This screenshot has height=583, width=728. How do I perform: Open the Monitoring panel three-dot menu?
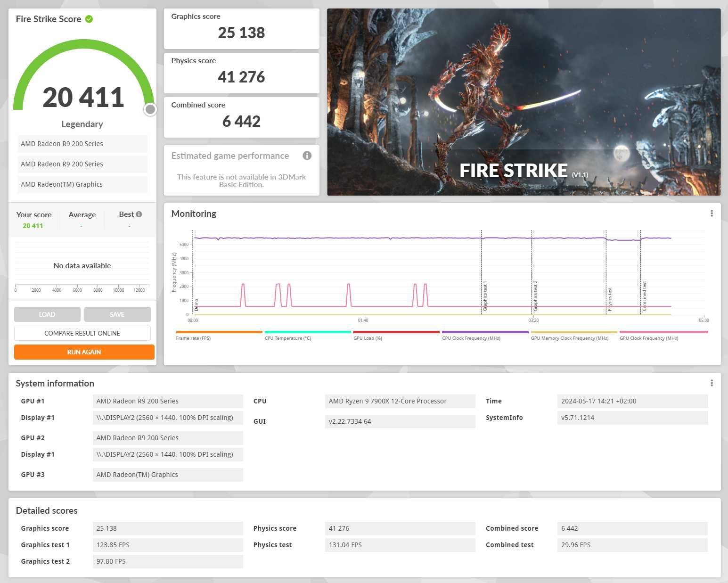click(x=712, y=213)
